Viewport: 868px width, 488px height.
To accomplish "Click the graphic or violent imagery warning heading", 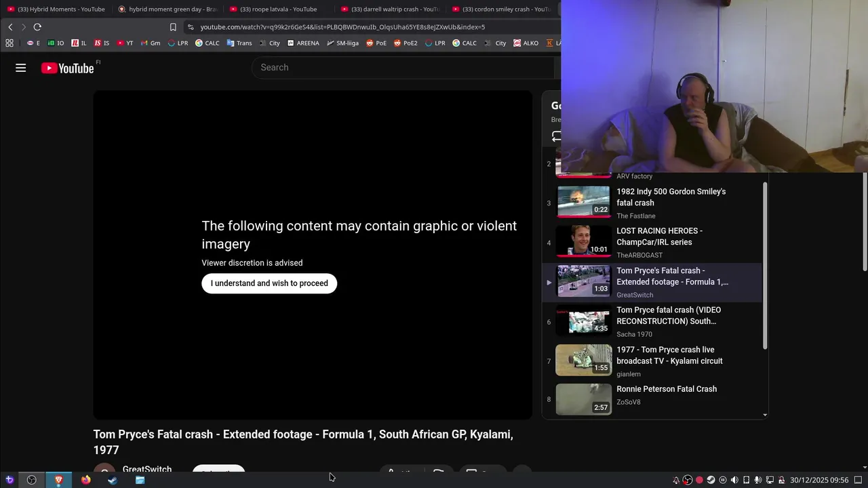I will tap(359, 235).
